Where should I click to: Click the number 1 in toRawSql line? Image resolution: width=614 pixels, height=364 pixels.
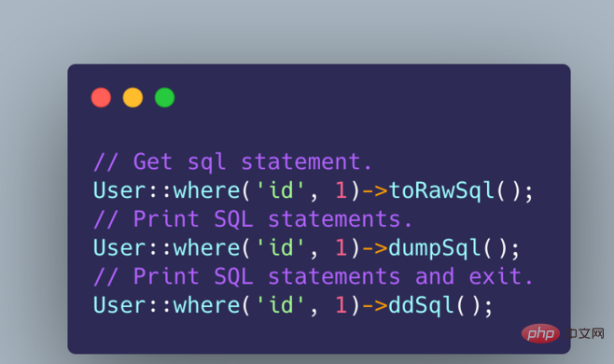[x=342, y=190]
